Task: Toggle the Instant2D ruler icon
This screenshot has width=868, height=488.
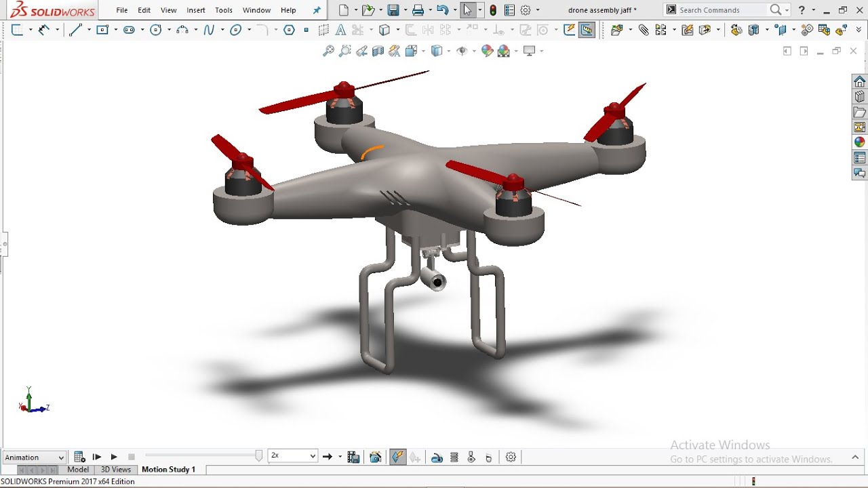Action: pyautogui.click(x=587, y=30)
